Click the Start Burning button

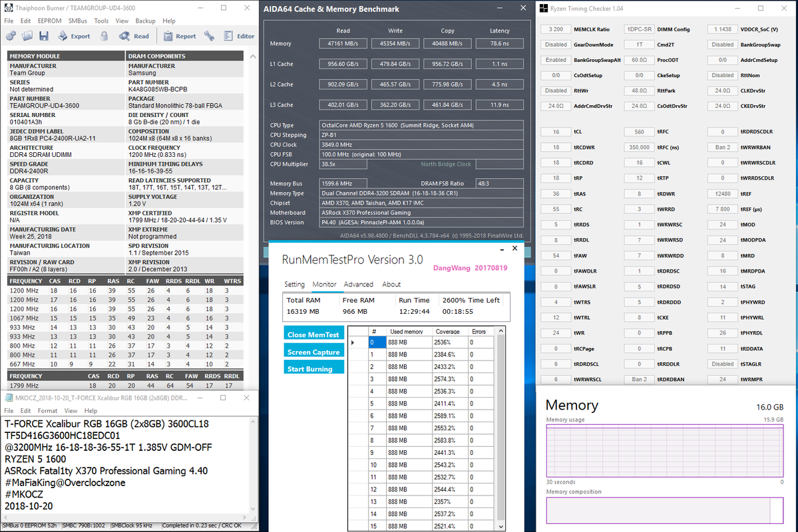pos(313,368)
